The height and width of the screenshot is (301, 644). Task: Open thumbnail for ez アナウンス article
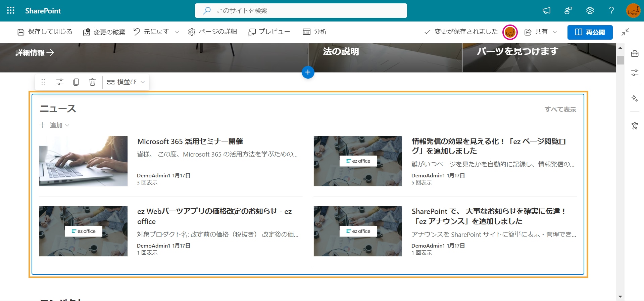click(x=358, y=231)
